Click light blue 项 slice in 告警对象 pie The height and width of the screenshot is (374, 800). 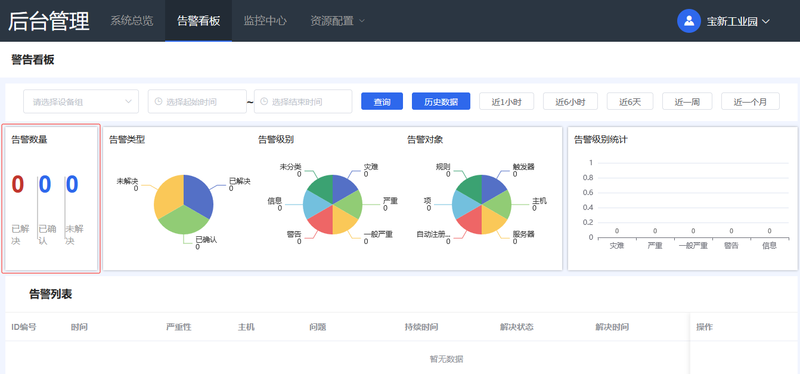[463, 205]
